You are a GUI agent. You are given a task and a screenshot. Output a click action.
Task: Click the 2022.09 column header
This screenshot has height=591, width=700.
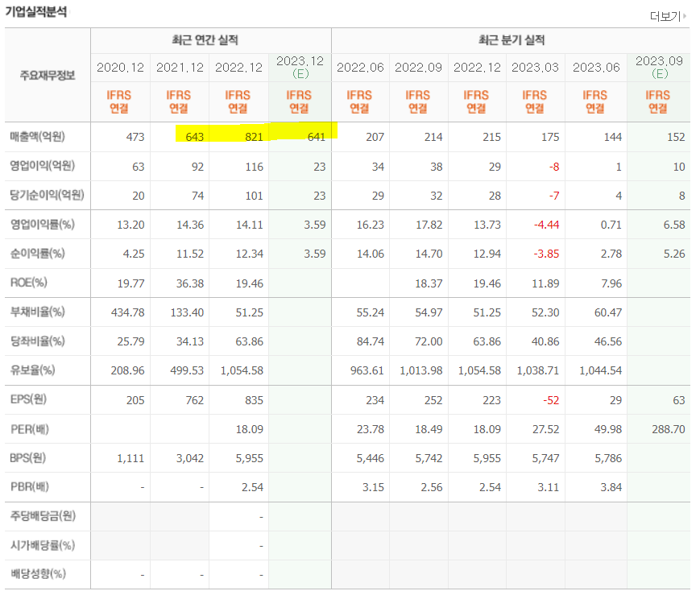pos(418,68)
